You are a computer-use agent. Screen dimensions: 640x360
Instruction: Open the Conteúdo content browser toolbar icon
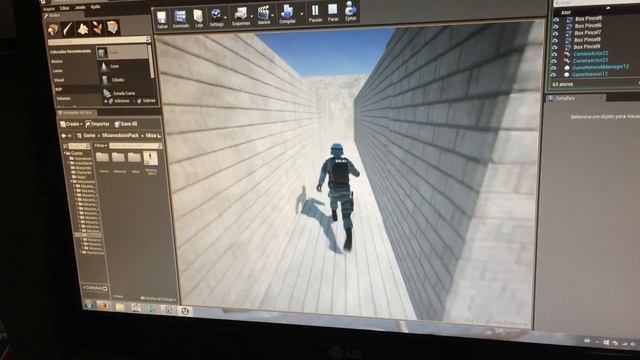(180, 18)
